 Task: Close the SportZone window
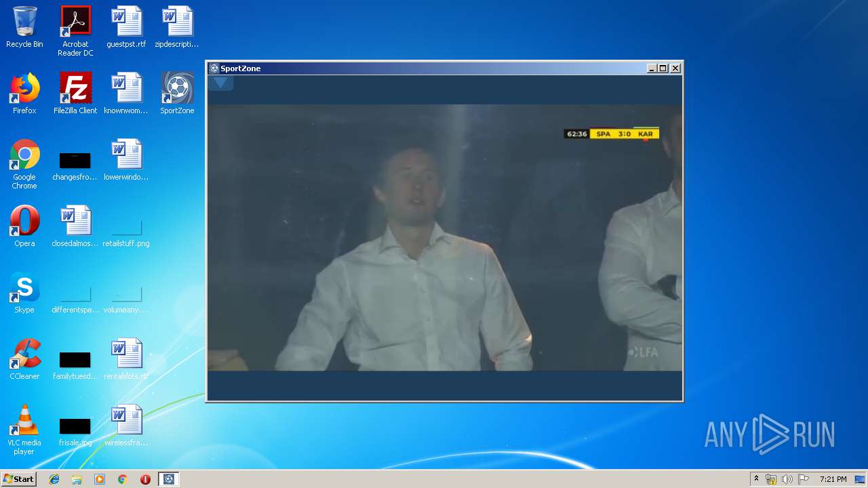click(675, 68)
